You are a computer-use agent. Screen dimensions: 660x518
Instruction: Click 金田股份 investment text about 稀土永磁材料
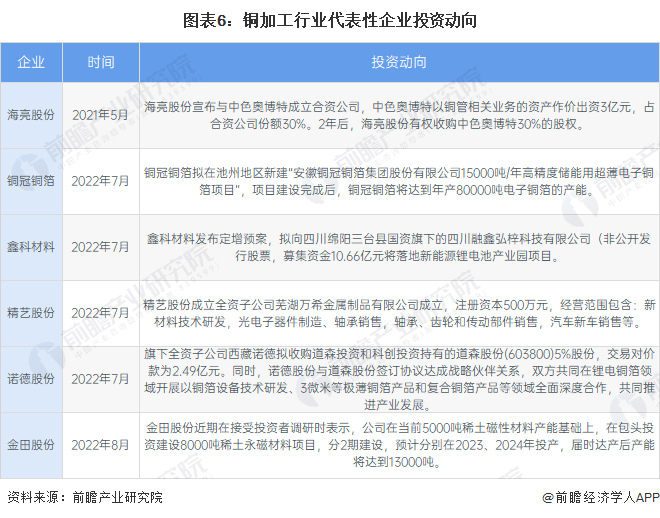pyautogui.click(x=399, y=445)
